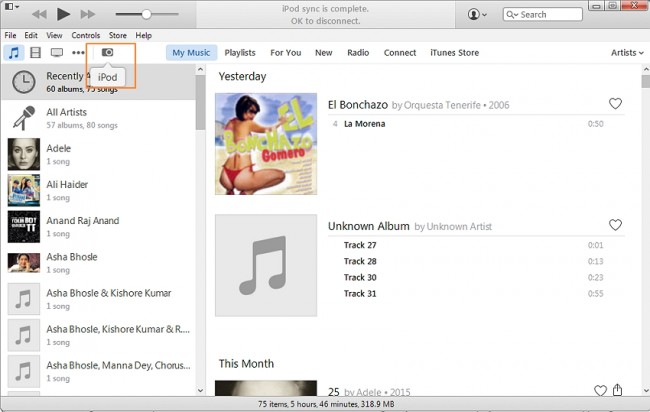The image size is (650, 412).
Task: Open the mini window menu at top-left
Action: pyautogui.click(x=12, y=7)
